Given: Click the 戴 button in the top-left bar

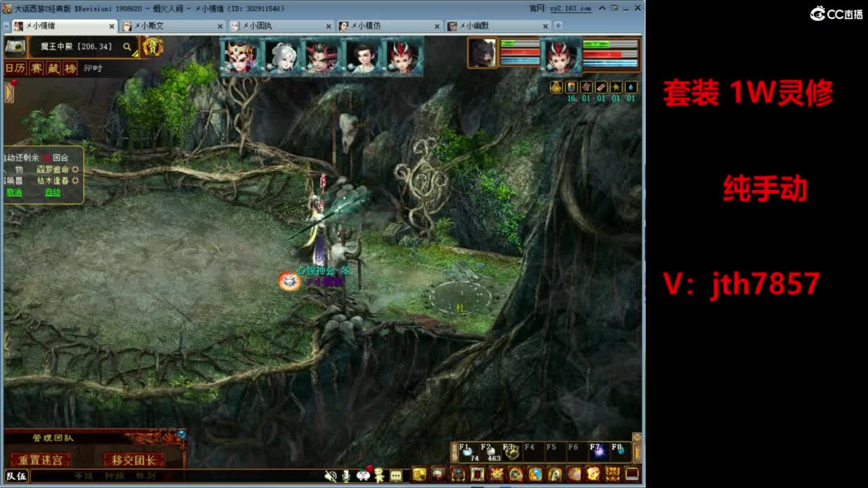Looking at the screenshot, I should click(53, 68).
